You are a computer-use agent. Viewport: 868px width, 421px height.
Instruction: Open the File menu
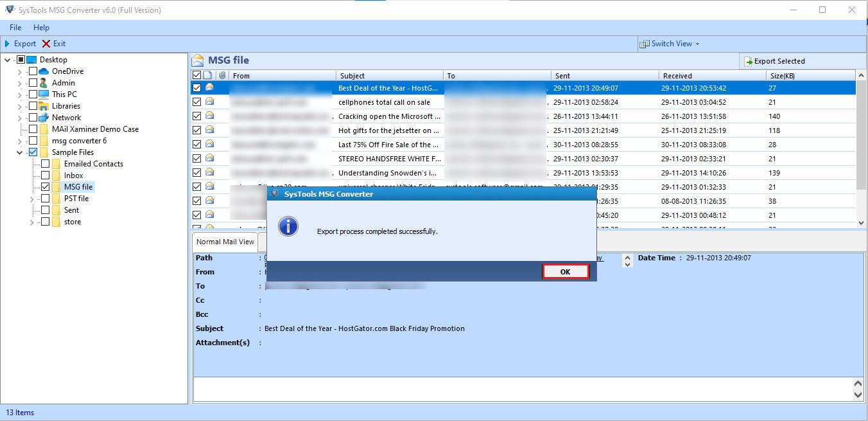pyautogui.click(x=15, y=28)
